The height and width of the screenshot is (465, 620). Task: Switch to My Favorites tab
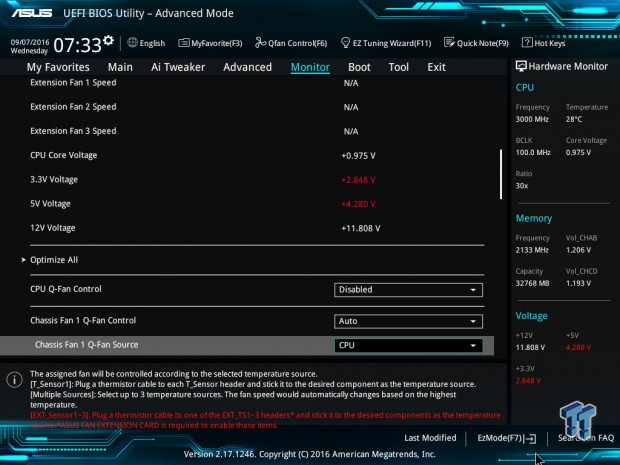(x=58, y=67)
